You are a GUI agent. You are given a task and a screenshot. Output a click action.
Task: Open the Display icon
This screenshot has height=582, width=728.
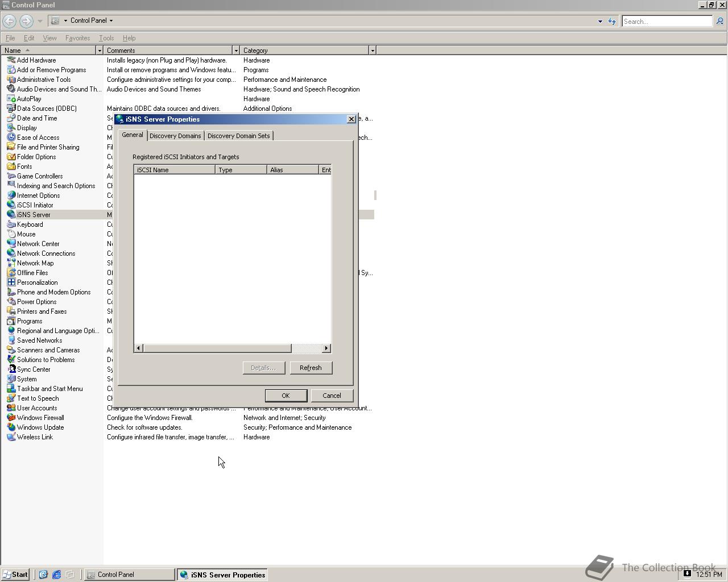(x=11, y=128)
